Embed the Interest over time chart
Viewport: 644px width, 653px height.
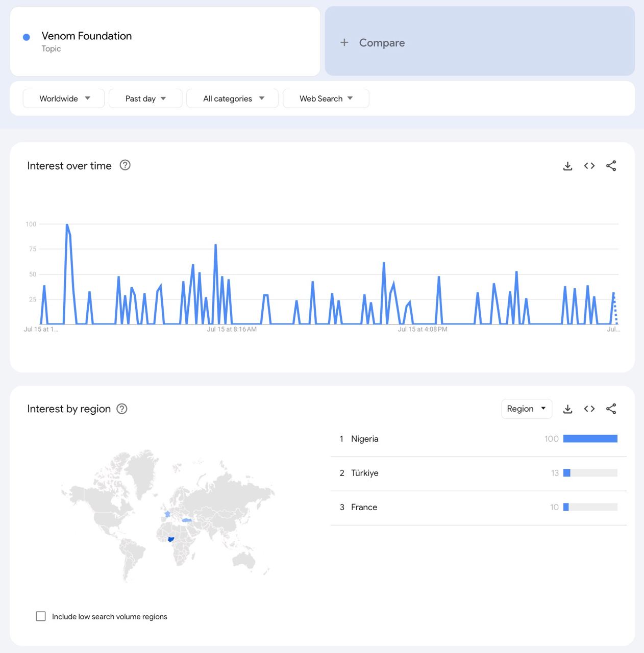(589, 166)
